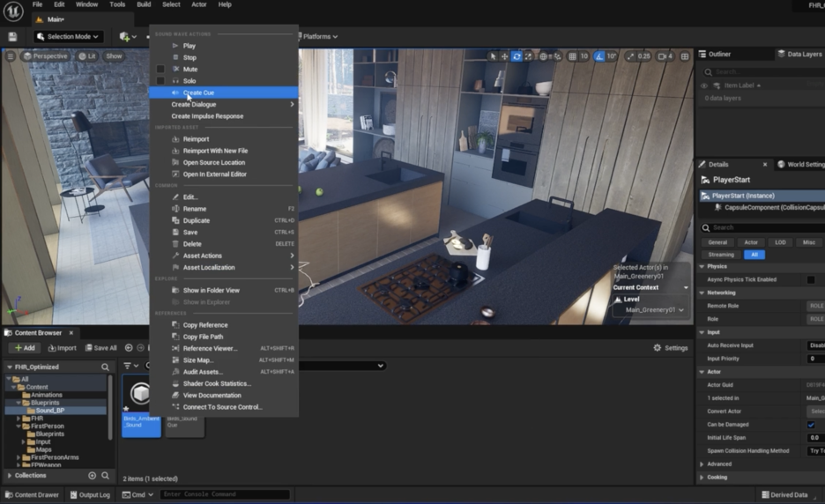The width and height of the screenshot is (825, 504).
Task: Open the Content Drawer
Action: click(32, 494)
